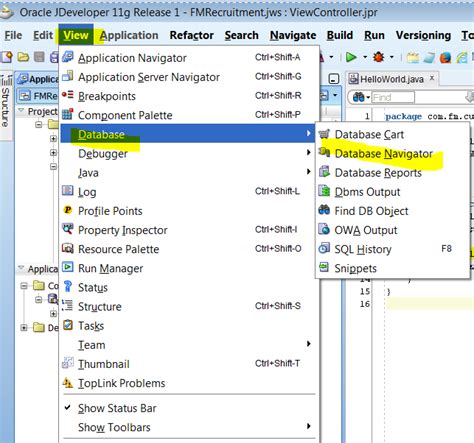Click the Breakpoints red dot icon
This screenshot has width=474, height=443.
68,95
